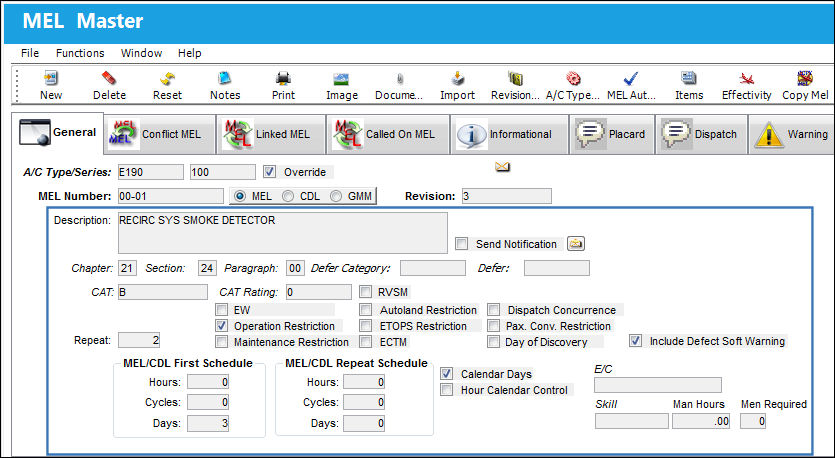Click the A/C Type field showing E190
The width and height of the screenshot is (835, 458).
pos(151,172)
